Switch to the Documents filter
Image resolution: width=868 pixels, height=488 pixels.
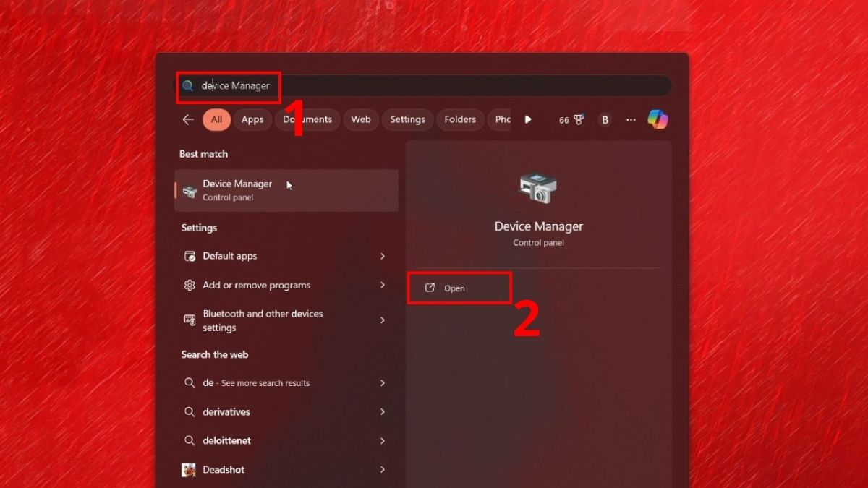pos(307,119)
